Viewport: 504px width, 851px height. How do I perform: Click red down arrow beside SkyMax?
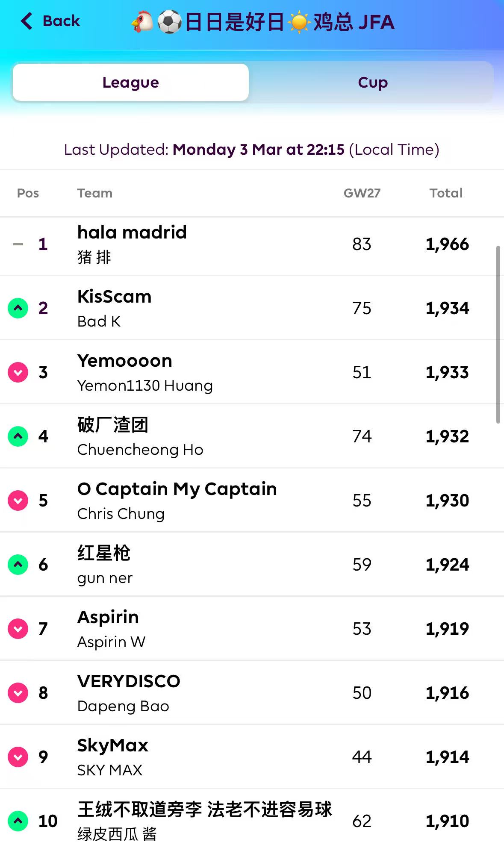[x=18, y=757]
